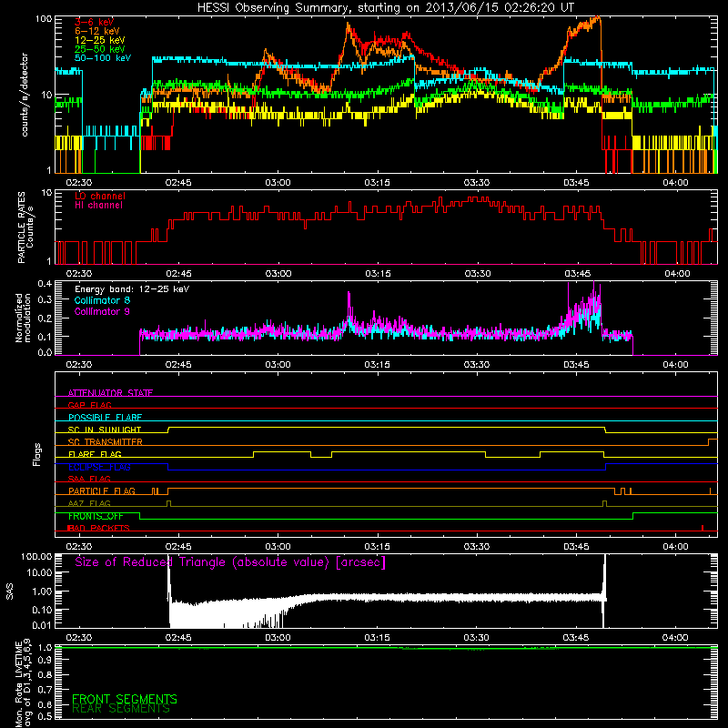Screen dimensions: 728x728
Task: Click the HESSI Observing Summary title text
Action: click(x=386, y=7)
